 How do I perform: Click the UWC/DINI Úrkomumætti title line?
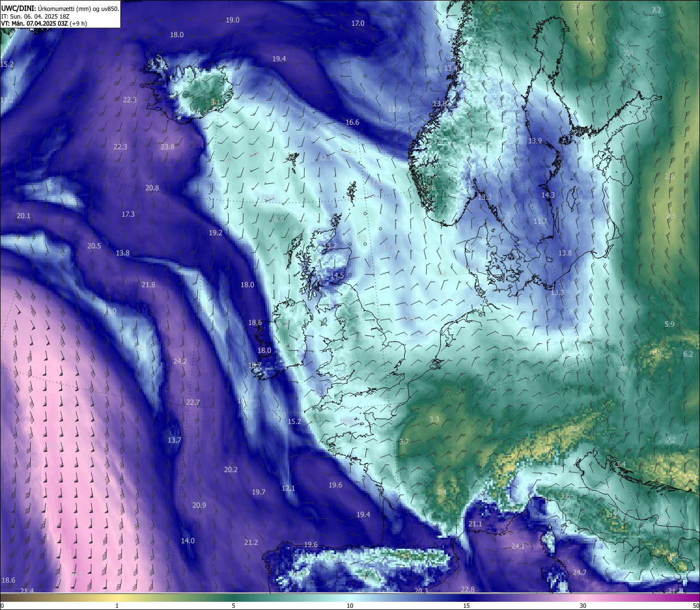coord(60,9)
